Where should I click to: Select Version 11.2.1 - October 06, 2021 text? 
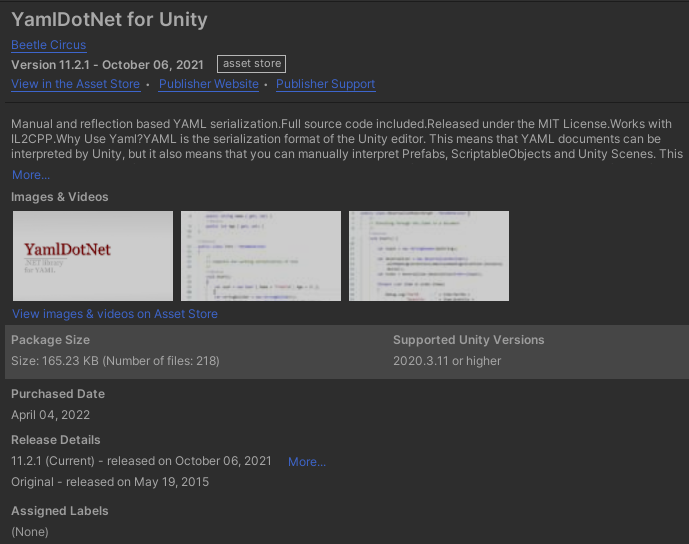[x=107, y=65]
